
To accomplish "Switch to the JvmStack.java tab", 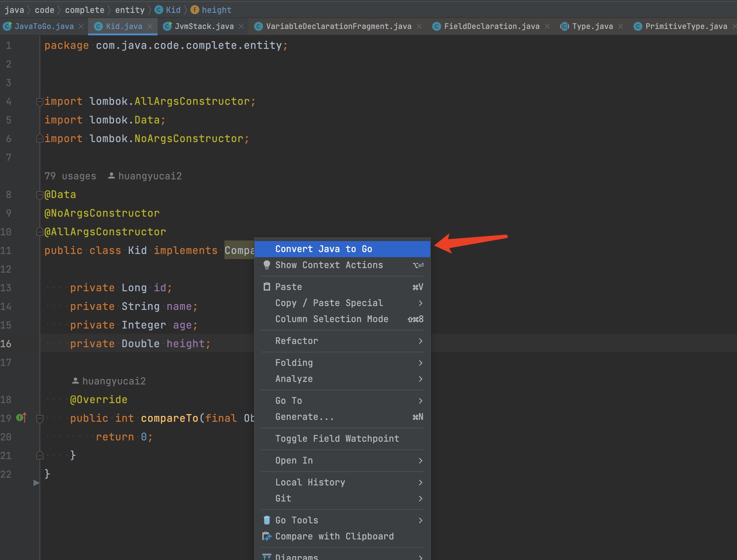I will pos(203,26).
